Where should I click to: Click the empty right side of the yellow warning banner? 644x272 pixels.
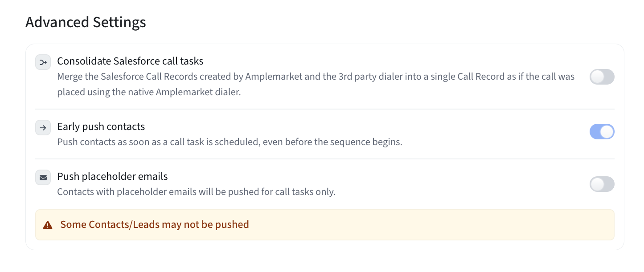(490, 225)
